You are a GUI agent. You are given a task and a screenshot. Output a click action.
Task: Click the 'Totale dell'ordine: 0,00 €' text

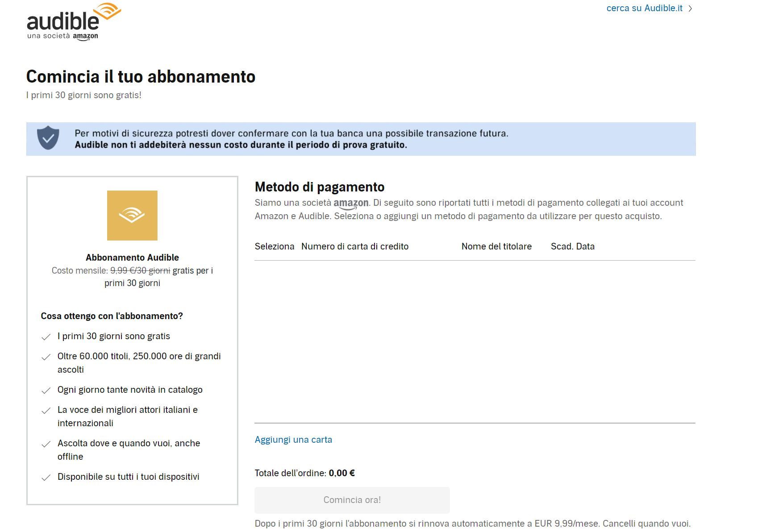tap(305, 473)
